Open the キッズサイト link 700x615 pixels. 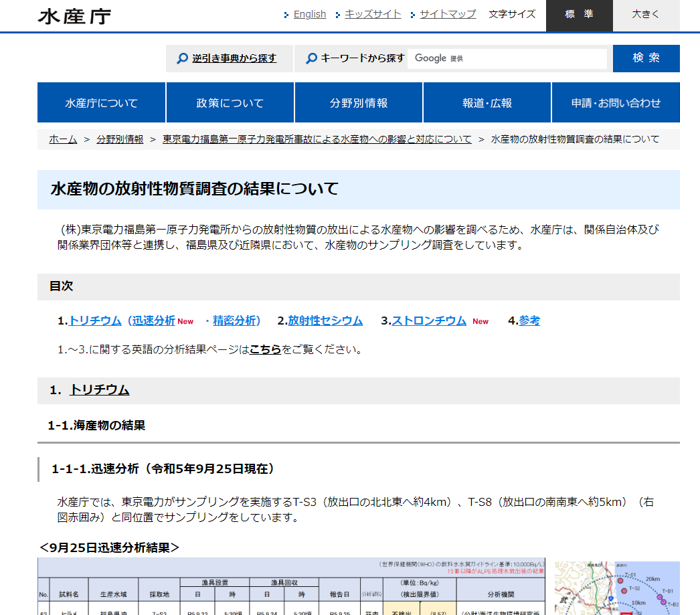[x=373, y=14]
